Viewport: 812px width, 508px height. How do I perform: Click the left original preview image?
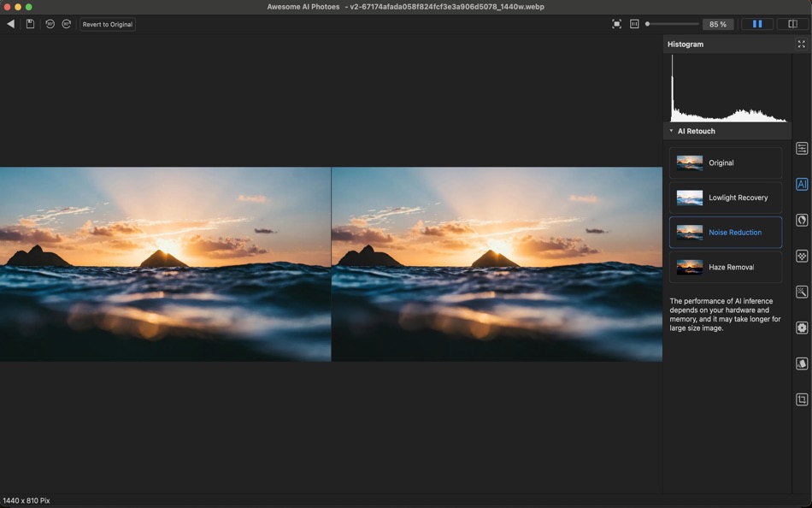pos(165,264)
